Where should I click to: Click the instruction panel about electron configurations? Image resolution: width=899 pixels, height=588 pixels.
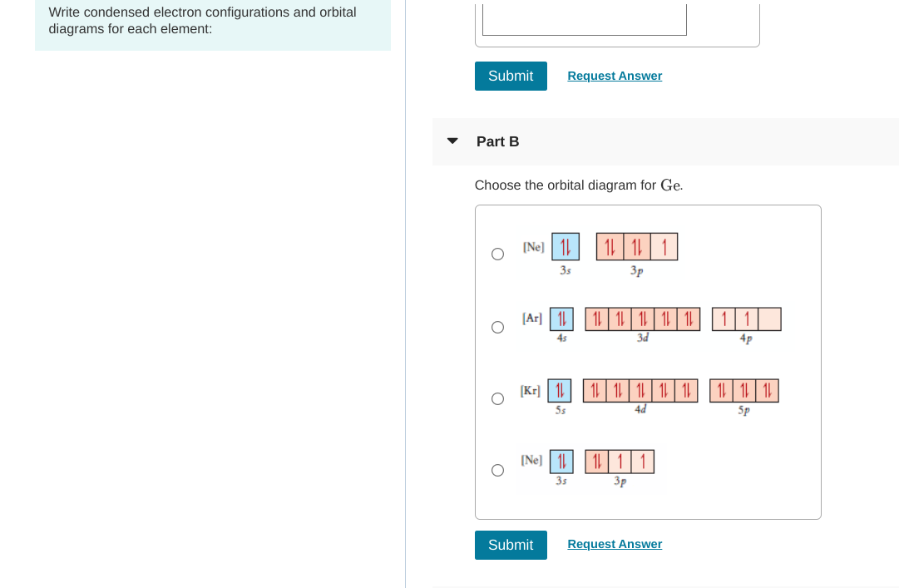click(x=212, y=21)
